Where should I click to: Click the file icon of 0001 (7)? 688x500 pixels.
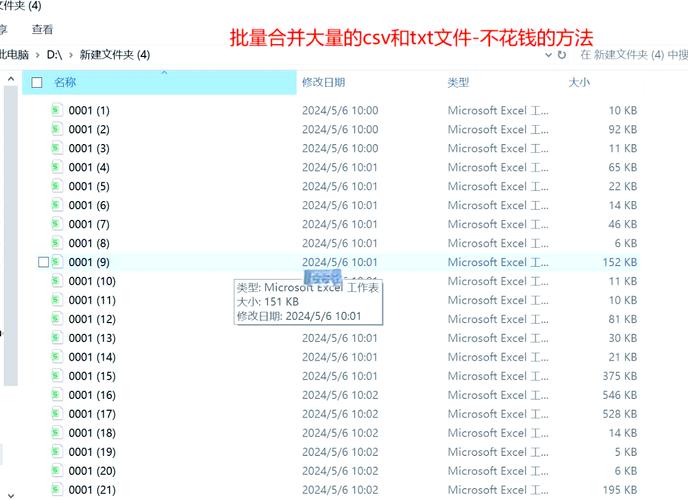(57, 224)
